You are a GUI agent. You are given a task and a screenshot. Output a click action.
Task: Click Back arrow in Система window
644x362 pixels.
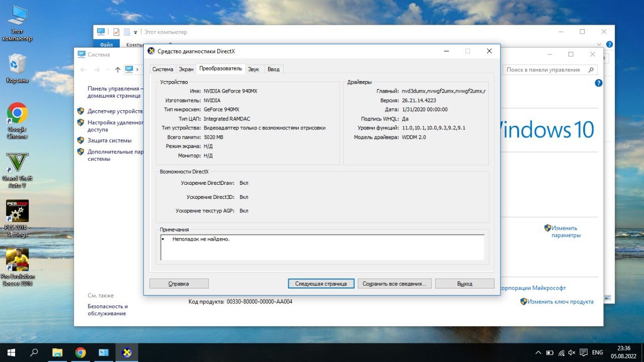[83, 69]
